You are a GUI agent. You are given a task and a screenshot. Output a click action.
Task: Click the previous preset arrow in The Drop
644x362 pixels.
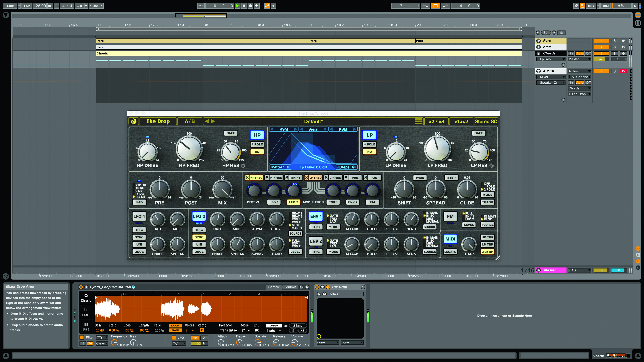[207, 121]
